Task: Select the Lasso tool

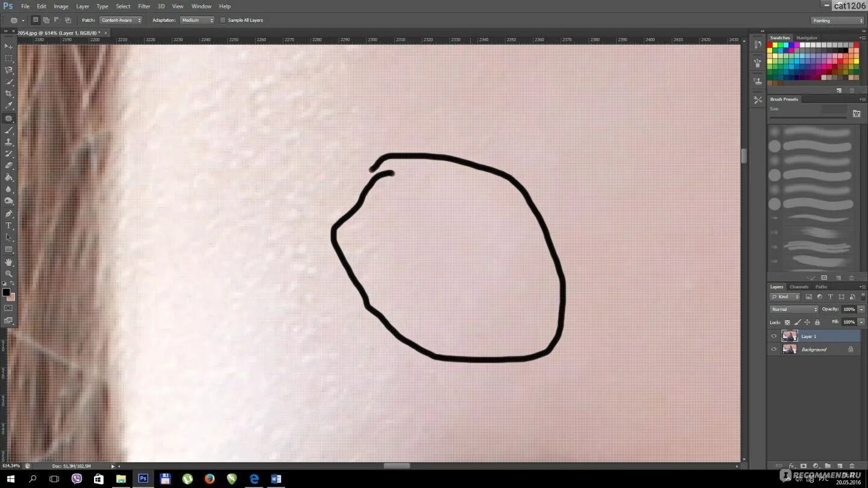Action: point(8,70)
